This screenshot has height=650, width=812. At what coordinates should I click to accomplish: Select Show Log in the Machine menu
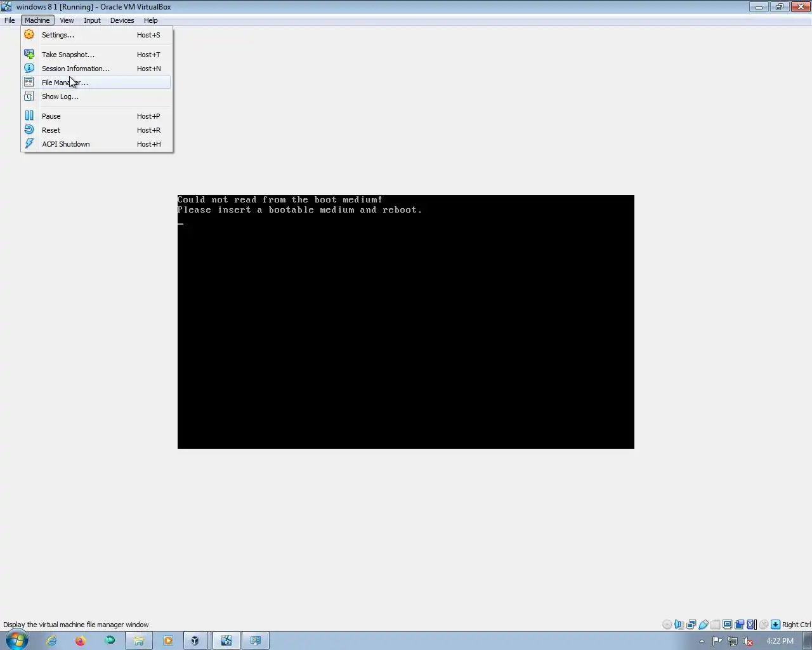(96, 96)
